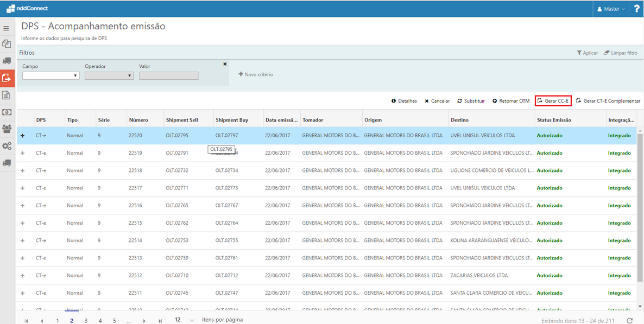The width and height of the screenshot is (644, 324).
Task: Click Novo critério to add a filter
Action: point(256,74)
